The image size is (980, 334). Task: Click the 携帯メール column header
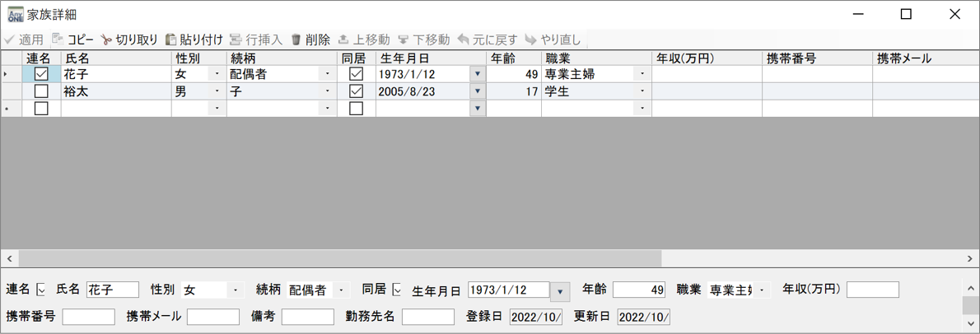click(926, 58)
